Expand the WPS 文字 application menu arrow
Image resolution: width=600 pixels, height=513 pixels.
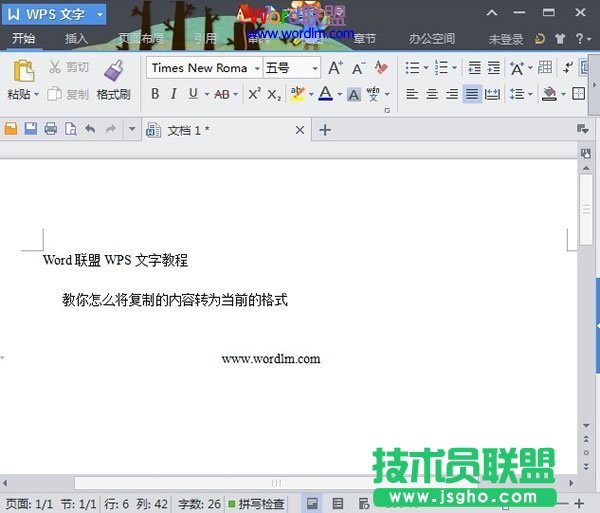100,15
